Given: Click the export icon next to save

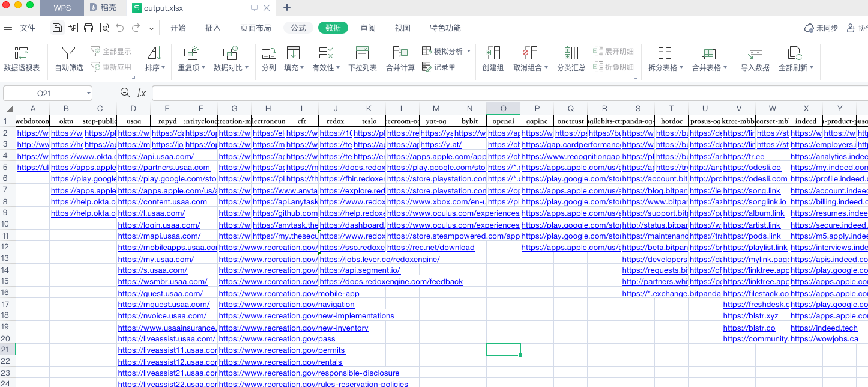Looking at the screenshot, I should (x=73, y=28).
